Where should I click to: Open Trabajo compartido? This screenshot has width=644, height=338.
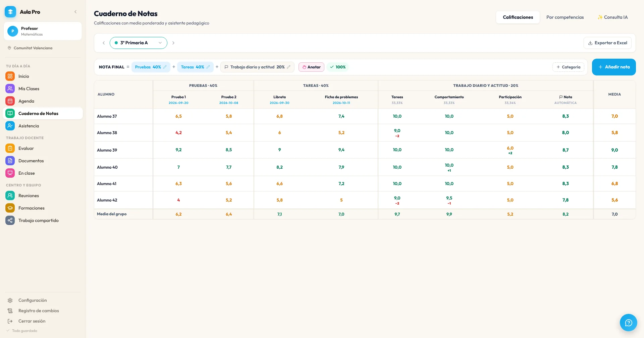43,220
